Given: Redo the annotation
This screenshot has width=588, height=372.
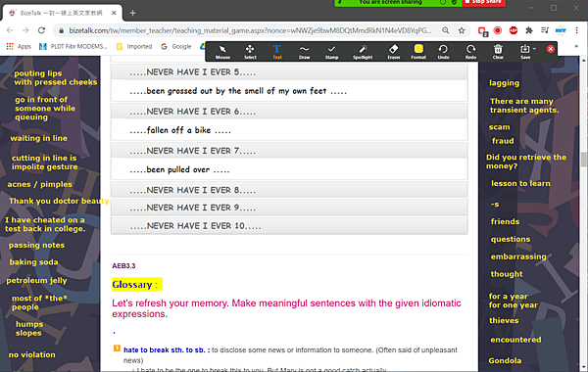Looking at the screenshot, I should 470,51.
